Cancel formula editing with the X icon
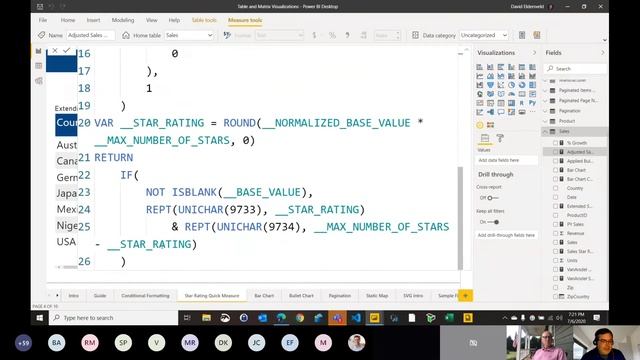Image resolution: width=640 pixels, height=360 pixels. point(55,50)
